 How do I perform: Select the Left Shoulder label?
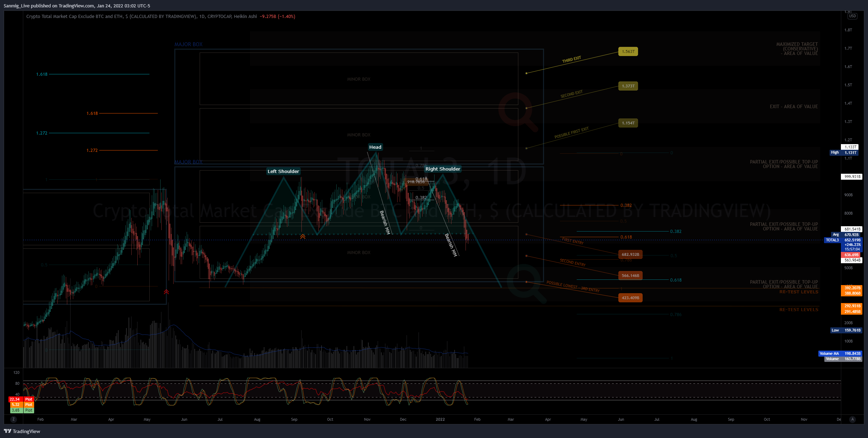(283, 171)
